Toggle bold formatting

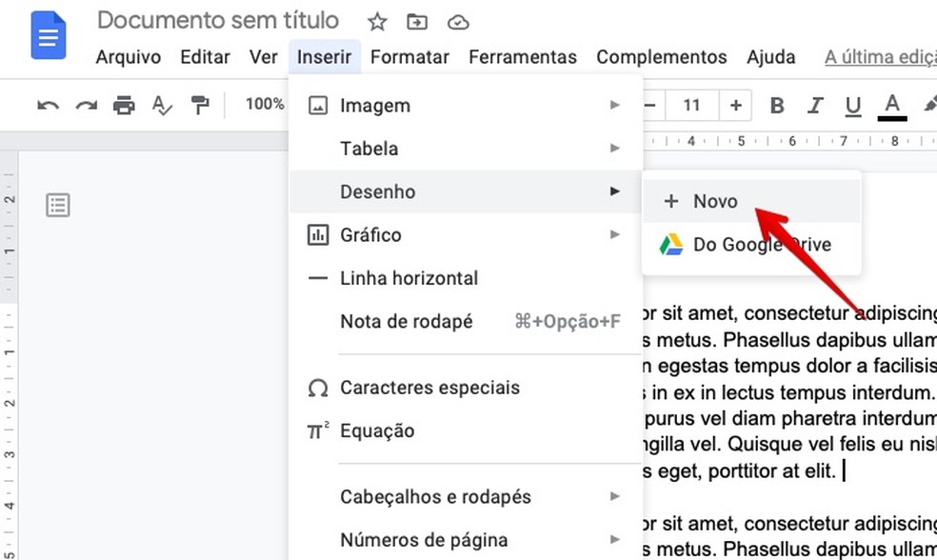pos(777,106)
